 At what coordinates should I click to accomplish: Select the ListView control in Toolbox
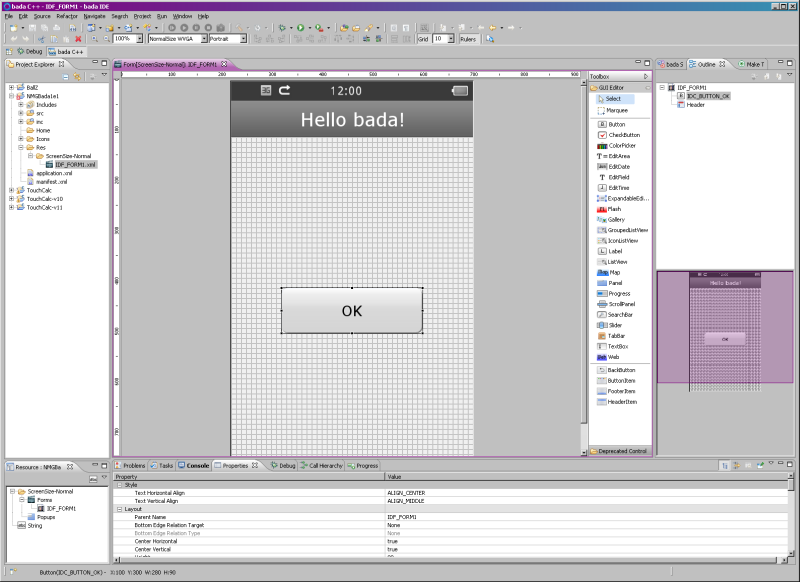(617, 262)
